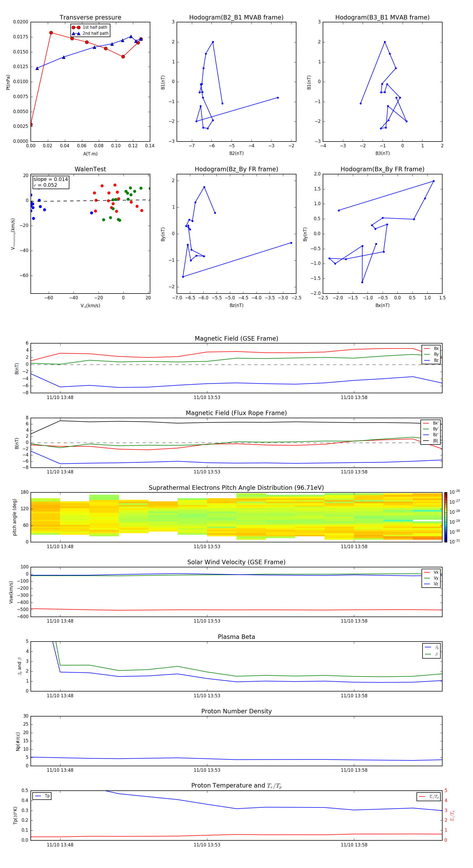Click the 'Vz' legend entry

[431, 584]
